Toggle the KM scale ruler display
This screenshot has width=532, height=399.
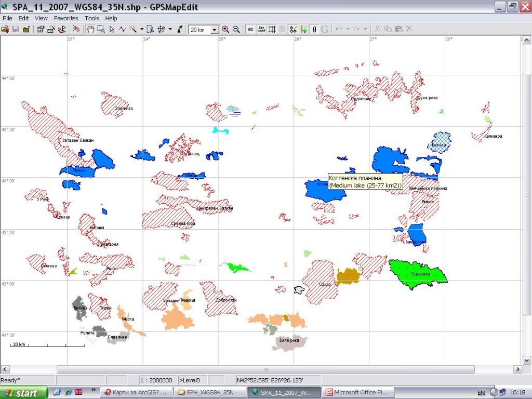point(261,30)
